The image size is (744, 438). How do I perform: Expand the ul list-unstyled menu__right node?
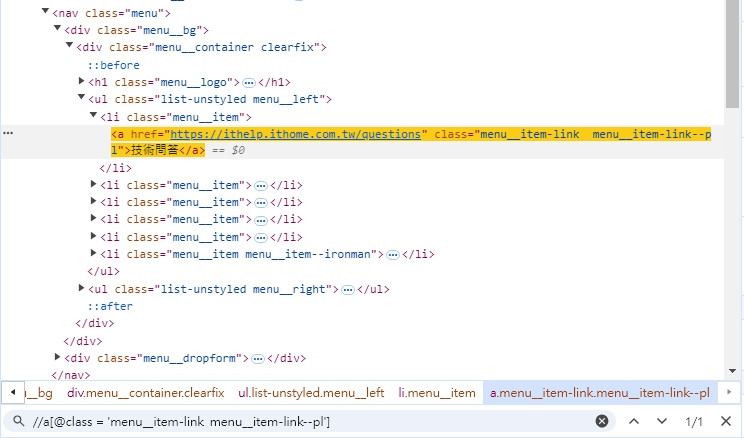pos(81,288)
